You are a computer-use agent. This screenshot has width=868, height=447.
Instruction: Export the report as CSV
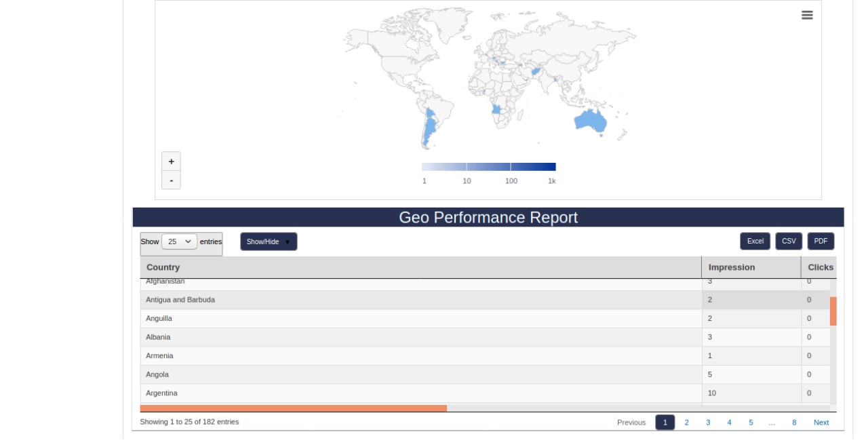789,241
